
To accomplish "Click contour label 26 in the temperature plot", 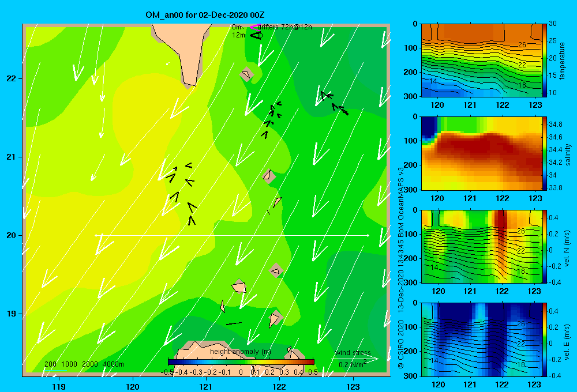I will tap(522, 45).
